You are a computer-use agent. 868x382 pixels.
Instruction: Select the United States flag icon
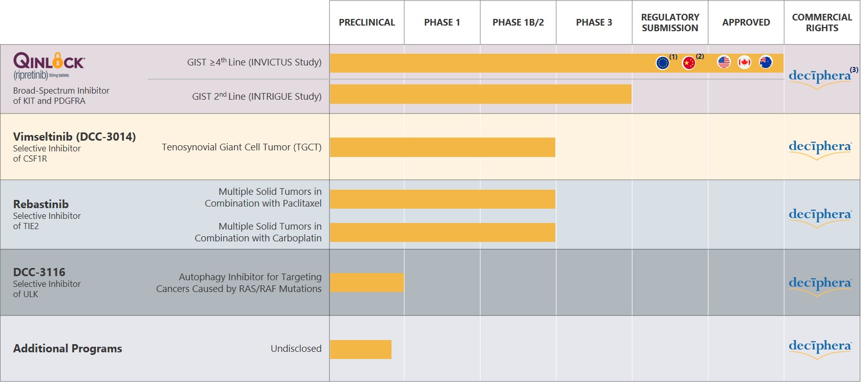point(724,62)
